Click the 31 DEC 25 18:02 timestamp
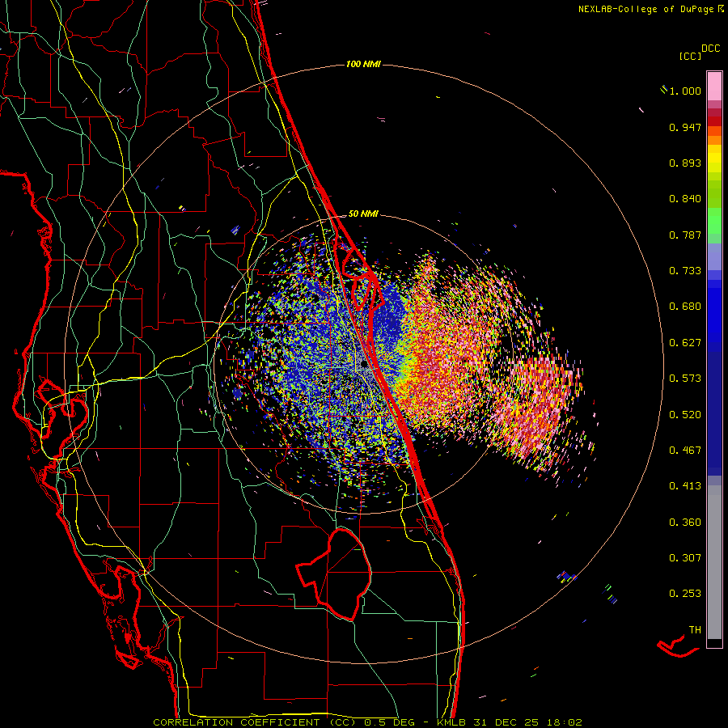728x728 pixels. point(528,722)
